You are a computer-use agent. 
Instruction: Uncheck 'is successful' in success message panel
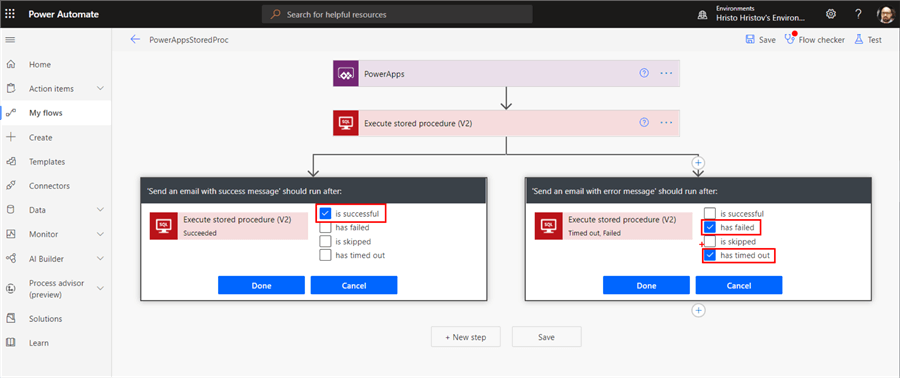325,213
